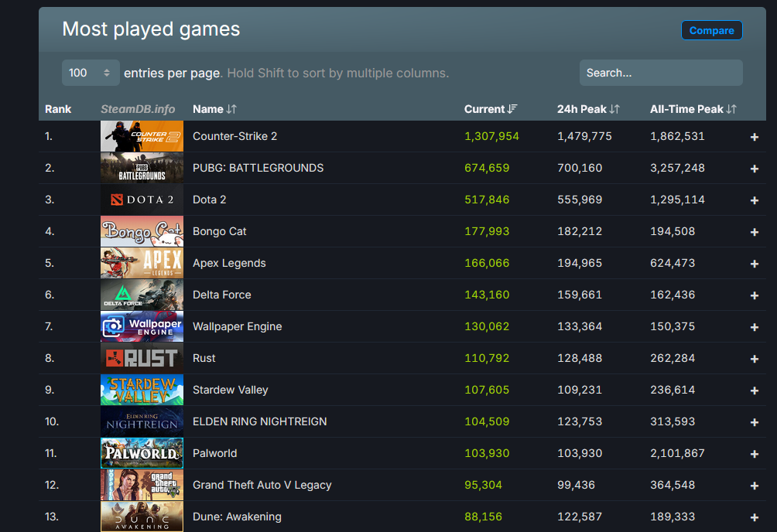Click the Most played games heading

coord(151,29)
